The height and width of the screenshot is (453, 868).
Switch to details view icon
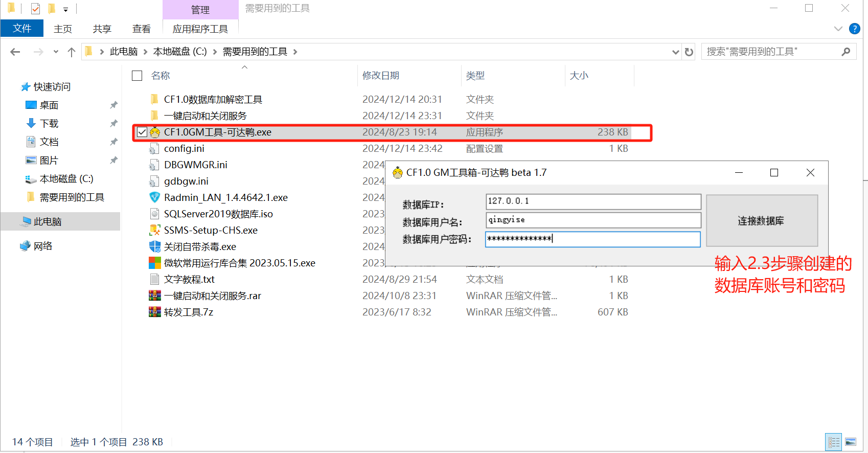834,442
